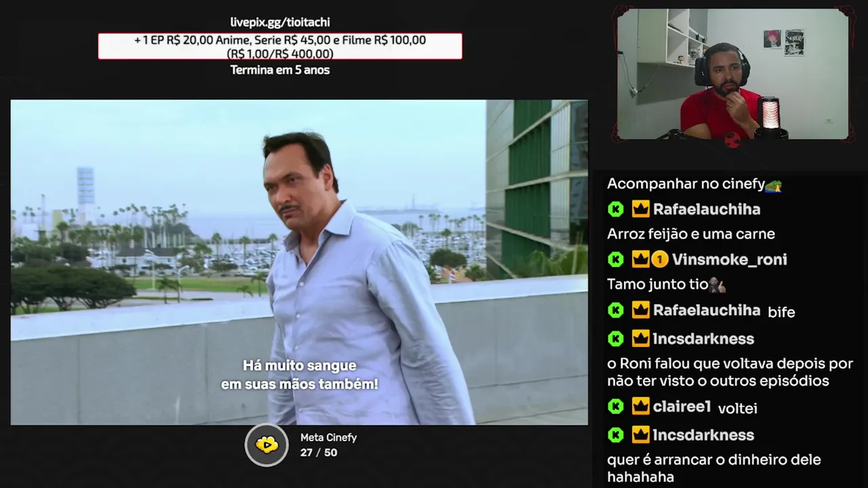Click the crown badge beside Vinsmoke_roni
The width and height of the screenshot is (868, 488).
[x=640, y=260]
